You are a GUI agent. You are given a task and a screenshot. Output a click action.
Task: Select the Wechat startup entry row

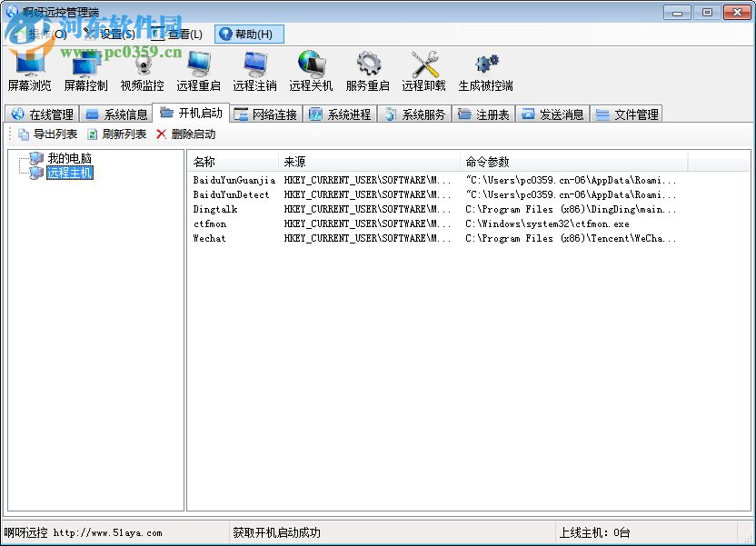pyautogui.click(x=210, y=238)
